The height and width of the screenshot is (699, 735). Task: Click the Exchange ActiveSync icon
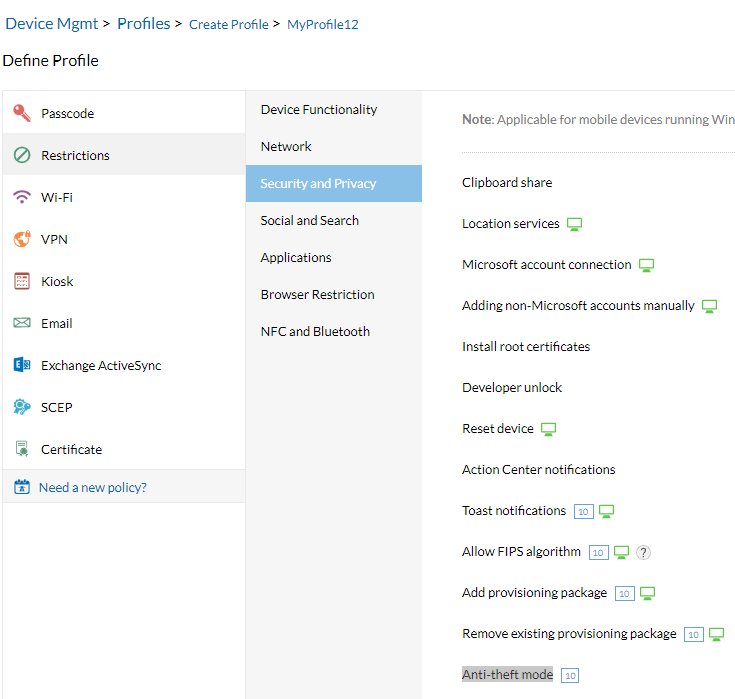coord(22,365)
